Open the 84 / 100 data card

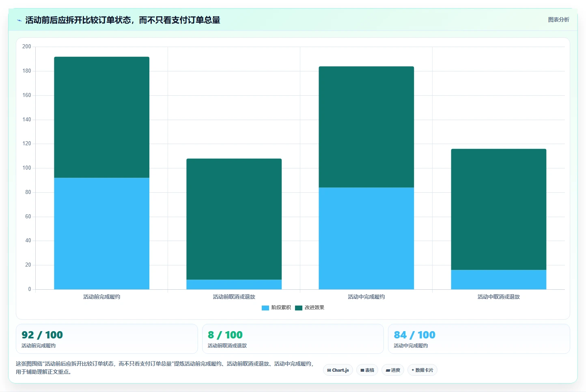[x=479, y=339]
